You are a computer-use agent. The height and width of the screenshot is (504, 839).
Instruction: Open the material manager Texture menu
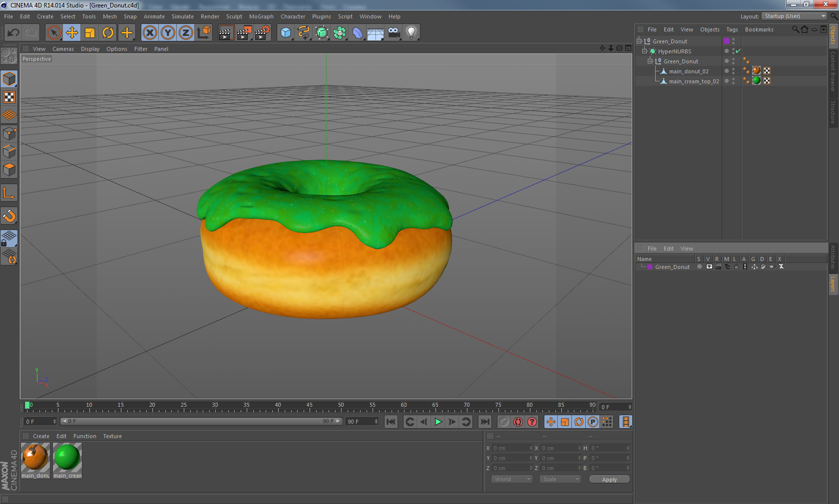(x=112, y=436)
